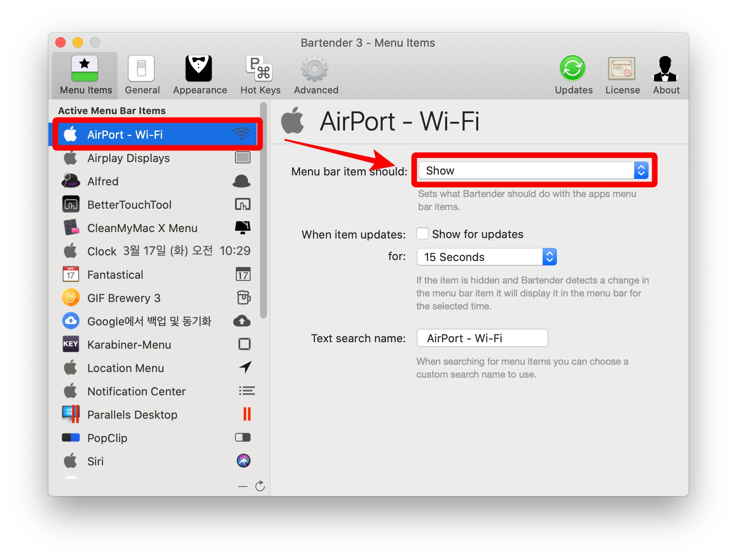
Task: Click the cloud upload menu icon
Action: pos(242,321)
